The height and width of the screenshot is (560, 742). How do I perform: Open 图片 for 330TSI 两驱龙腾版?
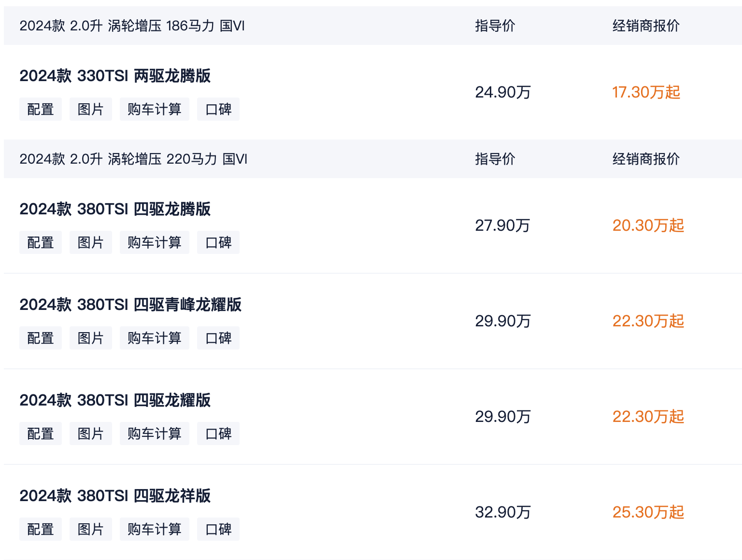[x=91, y=109]
